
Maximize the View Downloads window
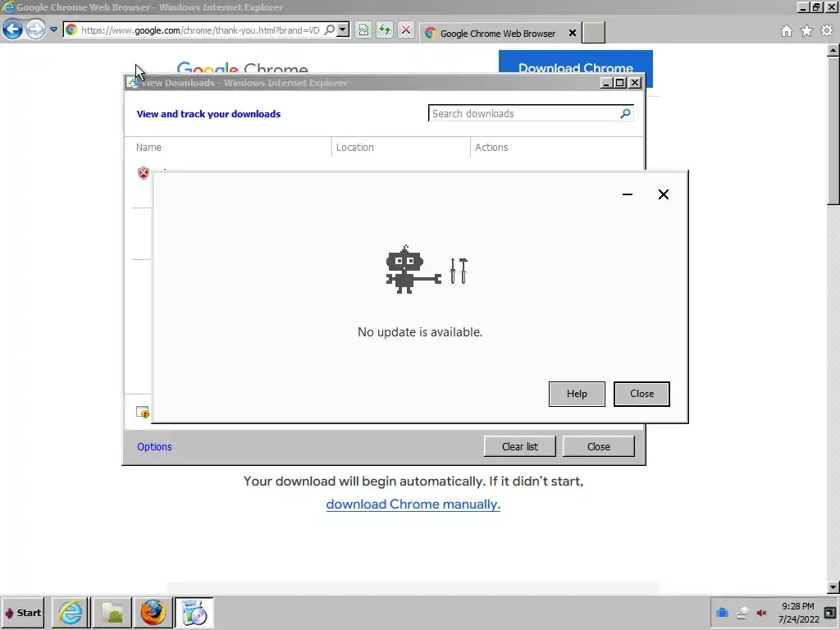pos(620,83)
